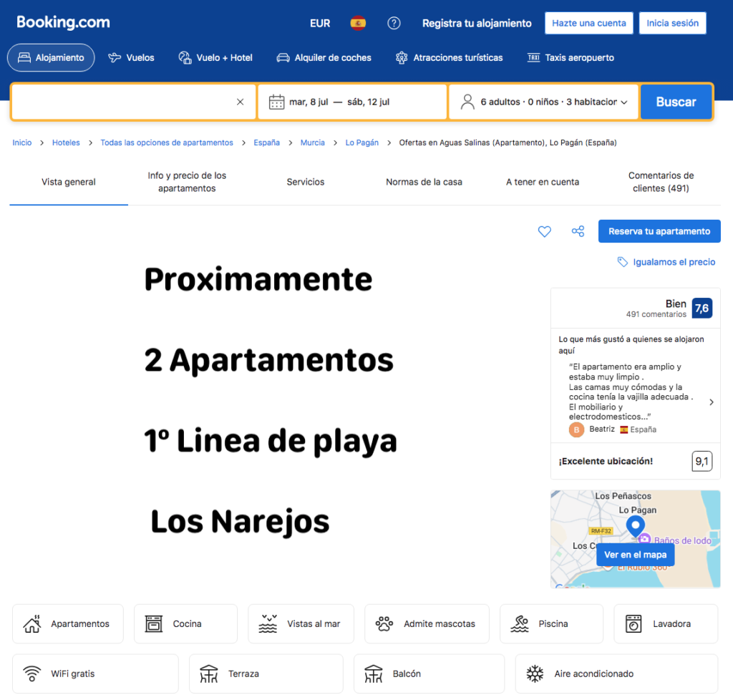
Task: Open help via question mark icon
Action: [x=394, y=23]
